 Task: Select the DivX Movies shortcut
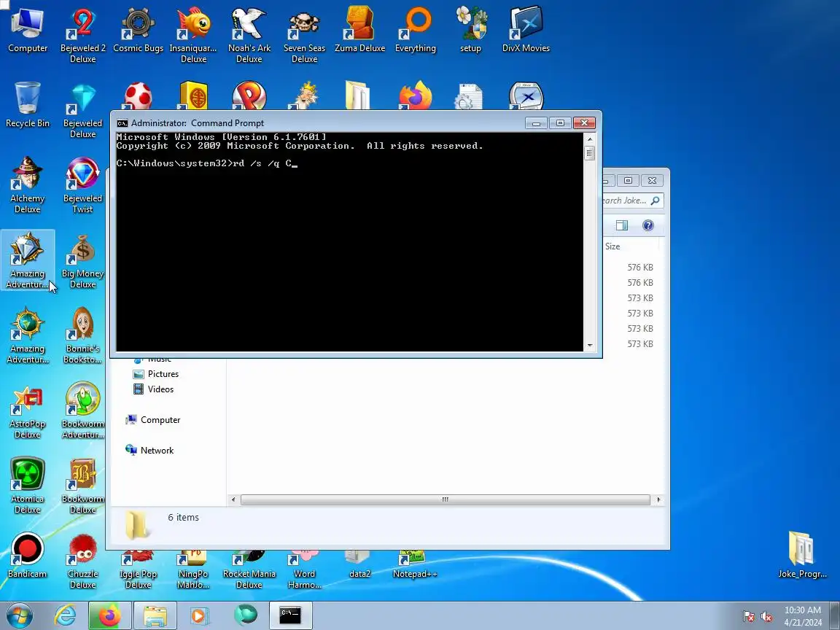tap(526, 29)
